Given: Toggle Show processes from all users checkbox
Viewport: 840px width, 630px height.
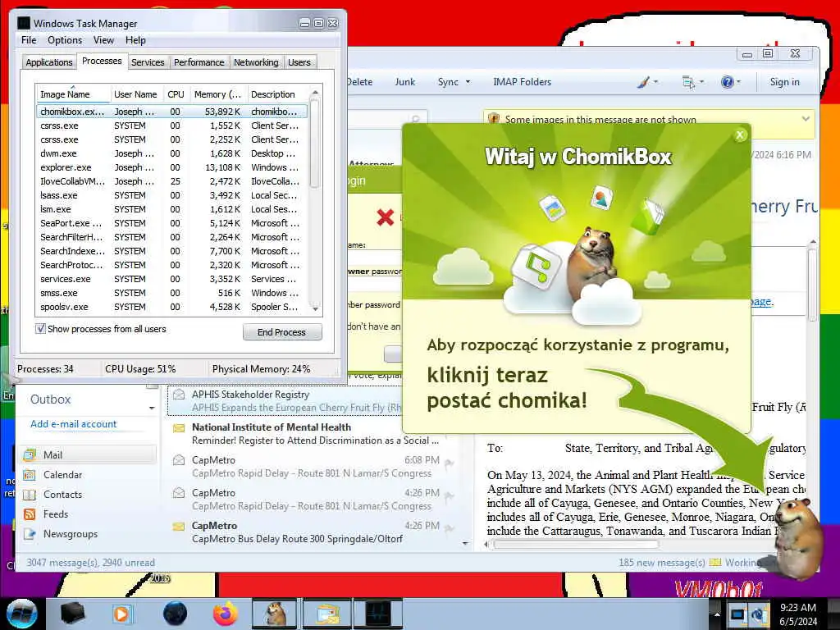Looking at the screenshot, I should 40,329.
